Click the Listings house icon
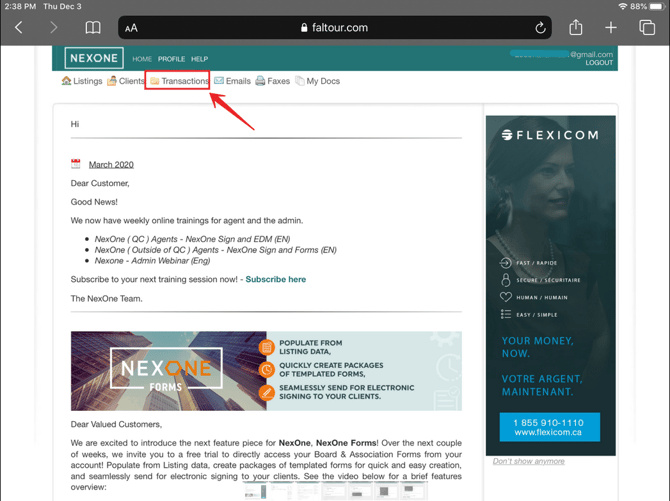 pyautogui.click(x=66, y=80)
